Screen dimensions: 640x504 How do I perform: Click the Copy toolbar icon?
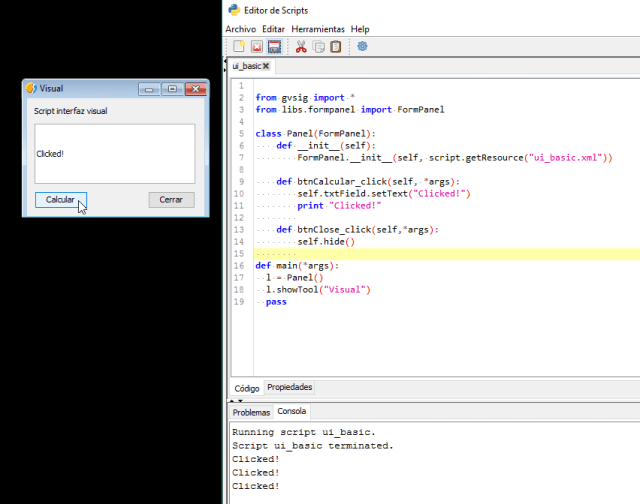coord(319,47)
